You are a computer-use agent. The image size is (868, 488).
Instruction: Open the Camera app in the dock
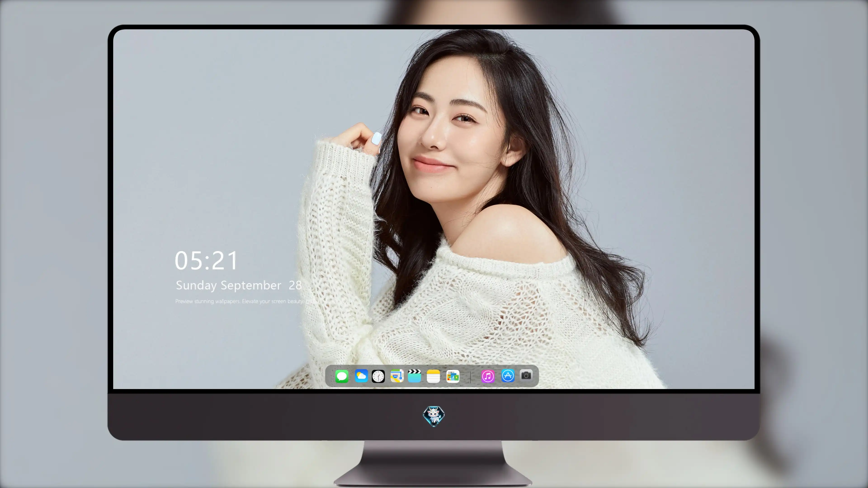click(x=526, y=375)
